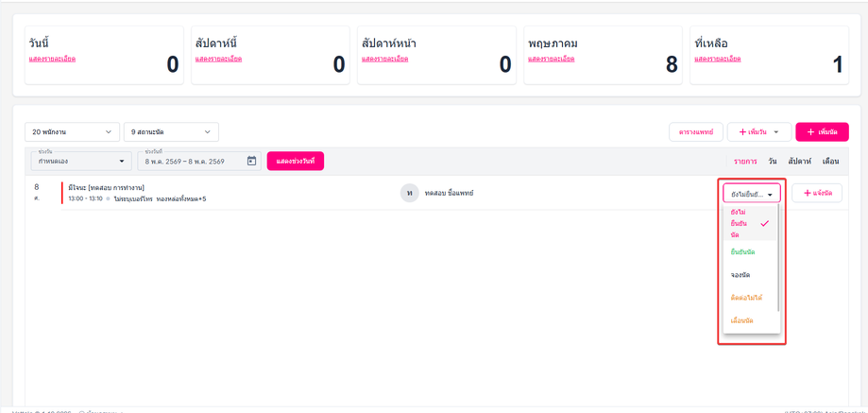The image size is (868, 413).
Task: Click the ทองหล่อทั้งหมด+5 branch text
Action: (x=181, y=198)
